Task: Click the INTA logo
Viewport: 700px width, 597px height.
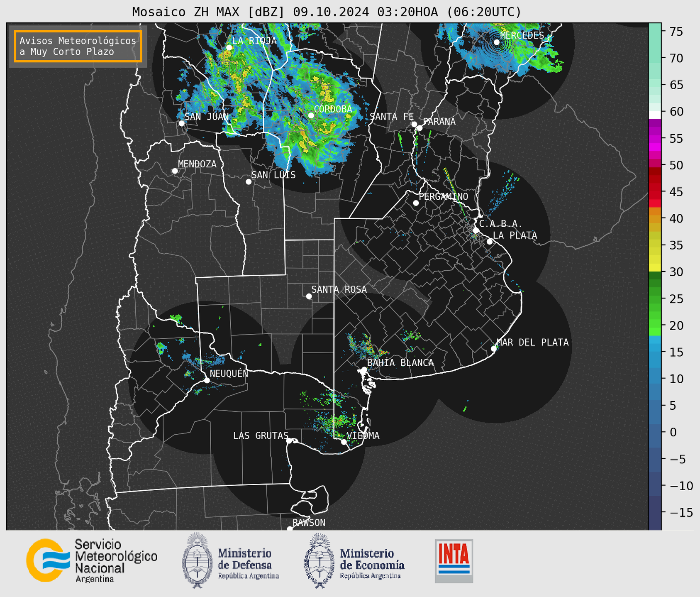Action: (454, 561)
